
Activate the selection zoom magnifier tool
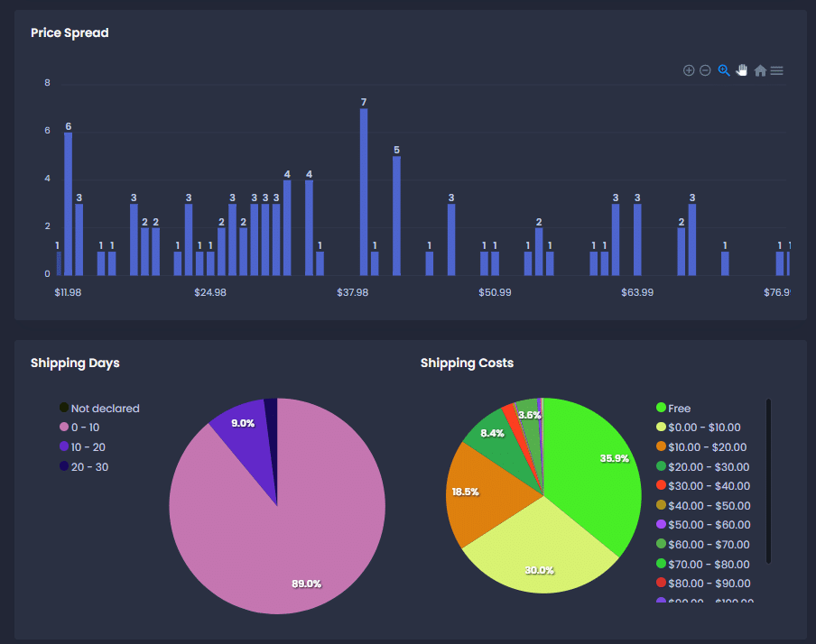coord(723,70)
